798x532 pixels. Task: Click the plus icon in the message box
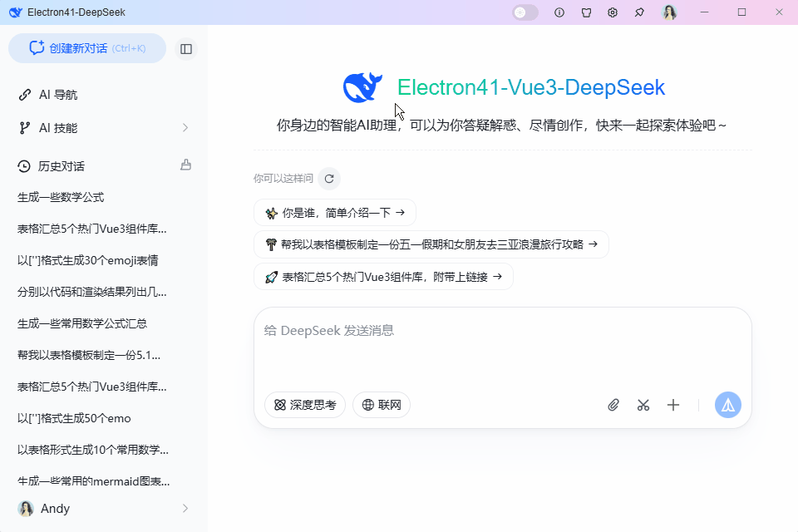tap(673, 405)
